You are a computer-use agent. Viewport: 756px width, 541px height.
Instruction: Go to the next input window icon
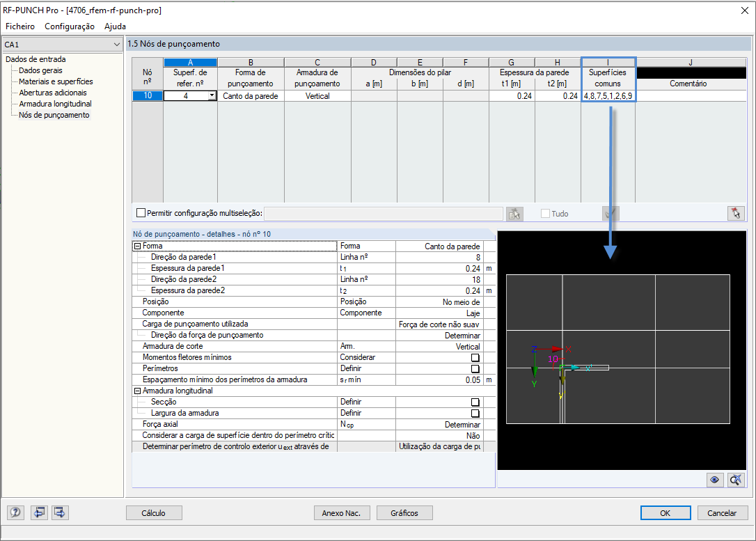[x=60, y=512]
